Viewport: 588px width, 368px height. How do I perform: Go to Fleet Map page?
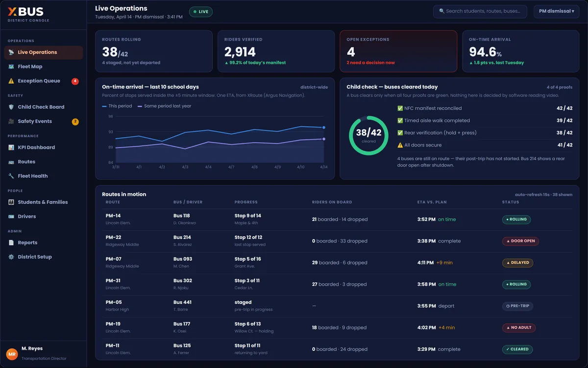44,67
